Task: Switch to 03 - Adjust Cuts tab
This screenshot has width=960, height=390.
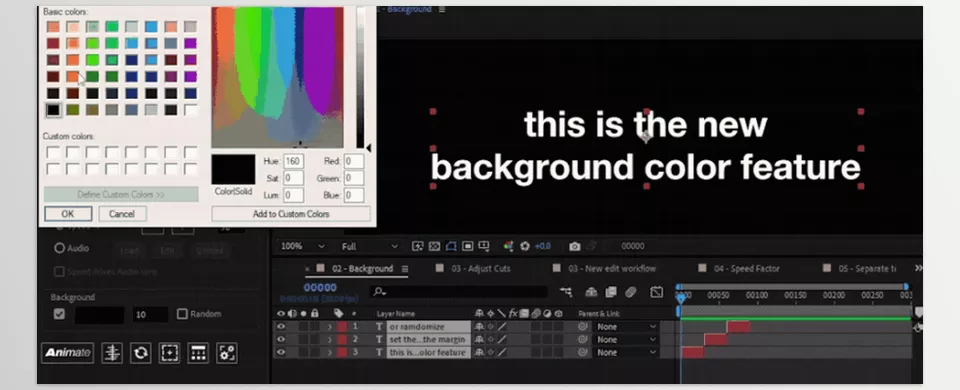Action: tap(481, 269)
